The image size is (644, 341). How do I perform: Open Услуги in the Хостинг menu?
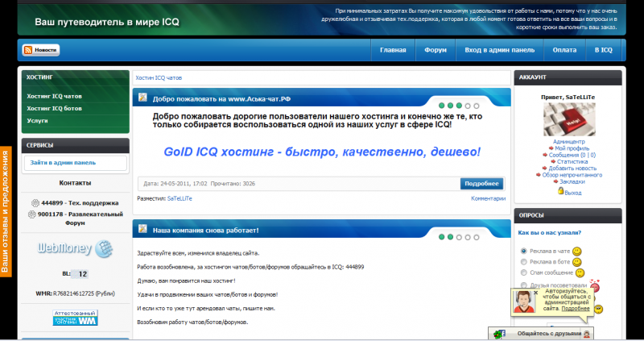click(37, 121)
